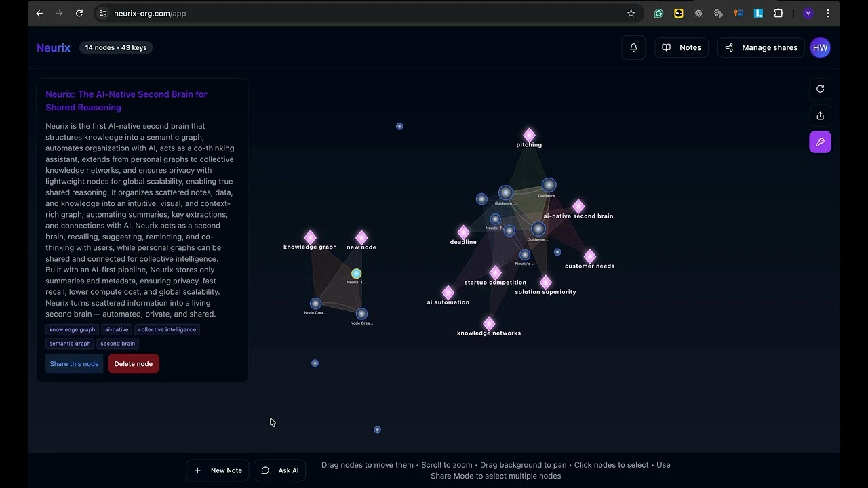Screen dimensions: 868x488
Task: Select the new node key diamond
Action: (361, 237)
